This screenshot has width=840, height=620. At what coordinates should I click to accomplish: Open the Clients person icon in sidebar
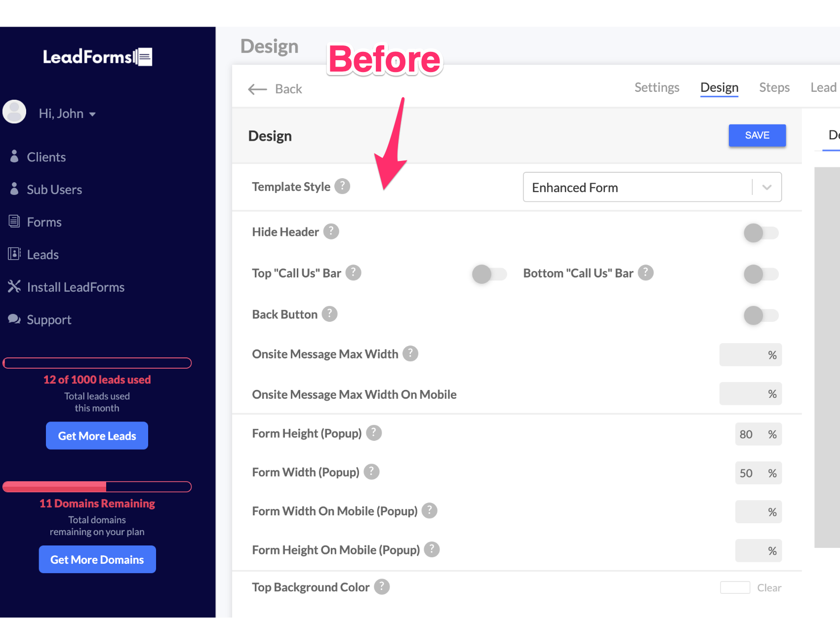(14, 156)
